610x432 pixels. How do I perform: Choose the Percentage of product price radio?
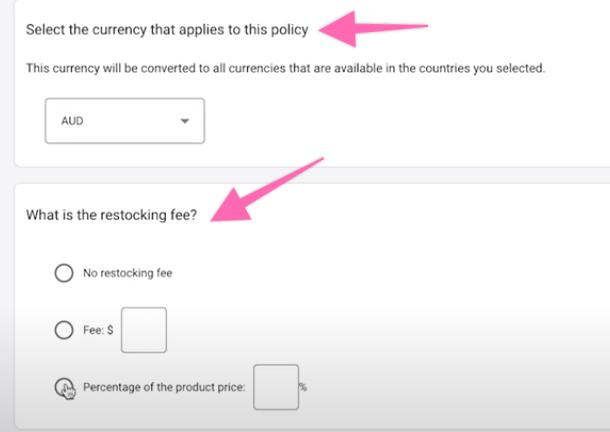tap(63, 386)
